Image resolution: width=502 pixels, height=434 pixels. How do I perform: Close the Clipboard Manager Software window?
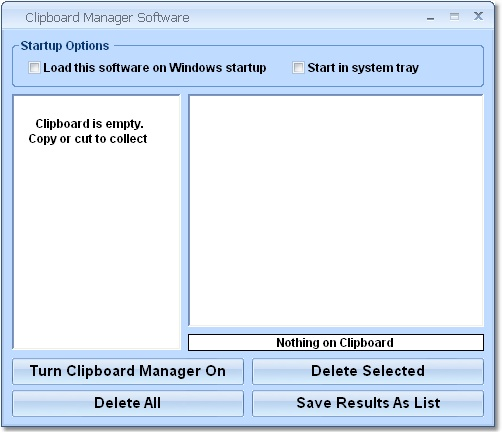click(478, 16)
